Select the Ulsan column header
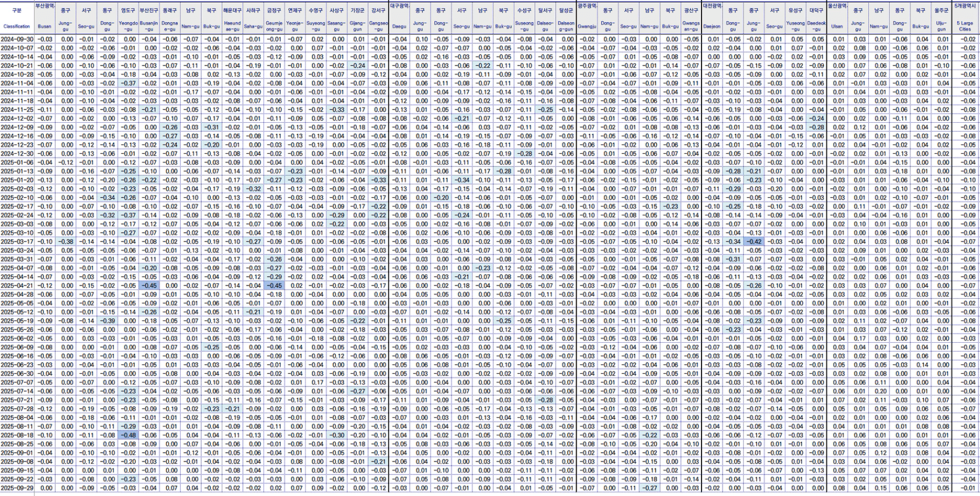 [837, 26]
